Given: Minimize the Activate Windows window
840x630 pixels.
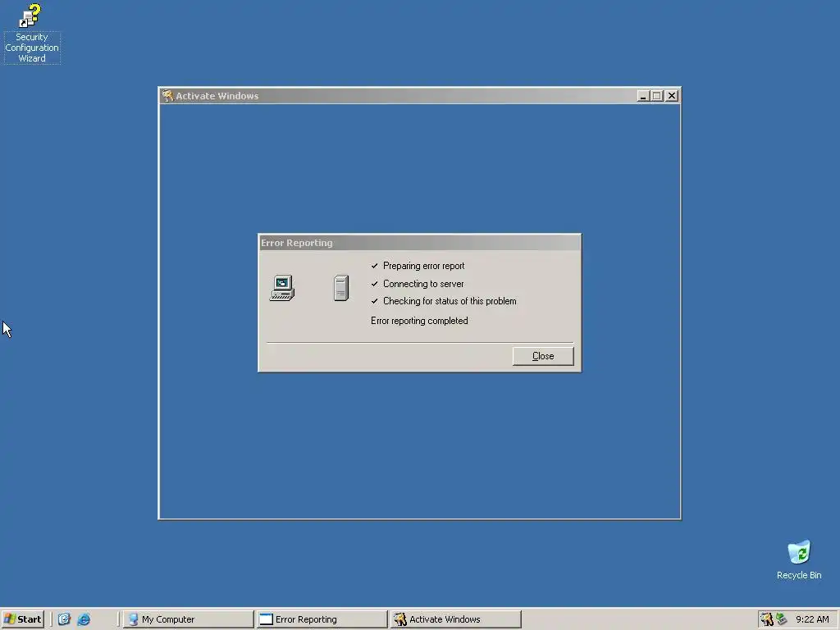Looking at the screenshot, I should coord(643,96).
